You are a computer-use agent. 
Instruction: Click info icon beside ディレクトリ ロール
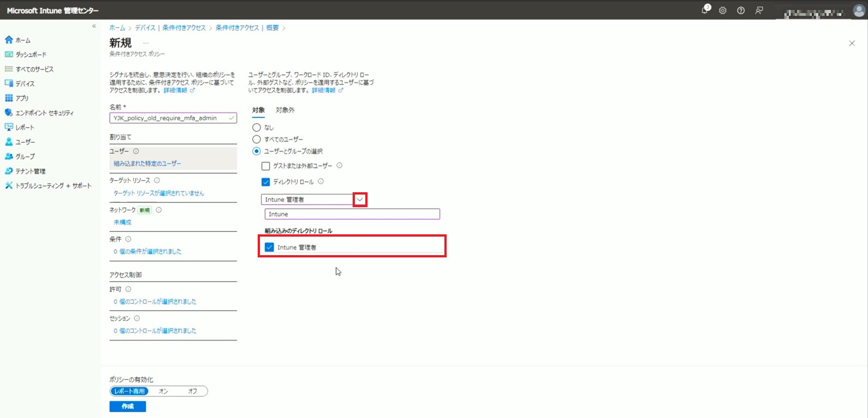click(321, 181)
